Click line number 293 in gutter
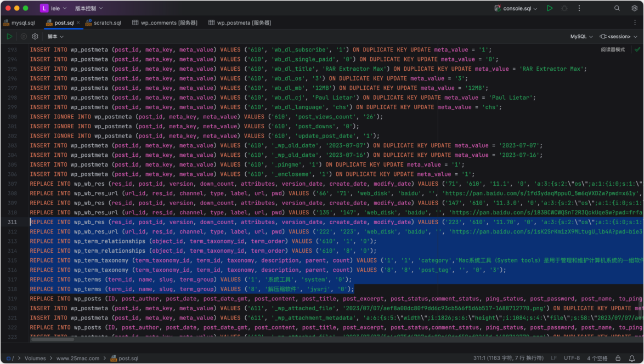The width and height of the screenshot is (644, 364). tap(12, 50)
